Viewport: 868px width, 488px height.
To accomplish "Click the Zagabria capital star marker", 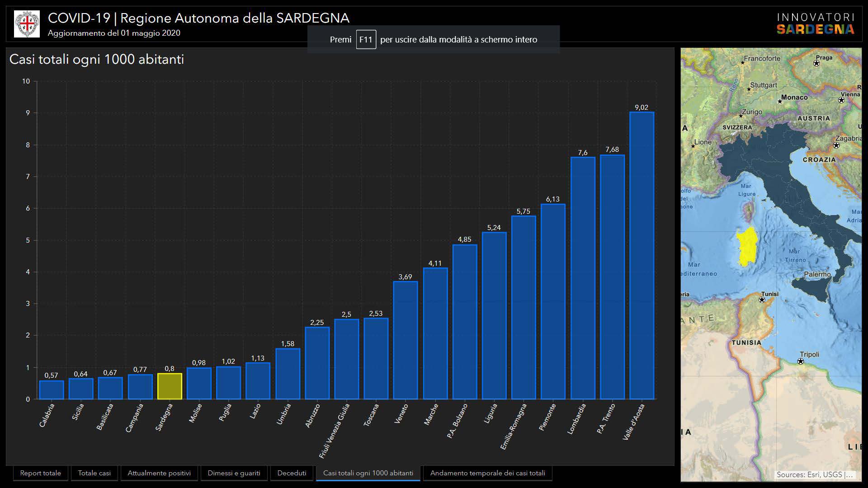I will (x=836, y=145).
